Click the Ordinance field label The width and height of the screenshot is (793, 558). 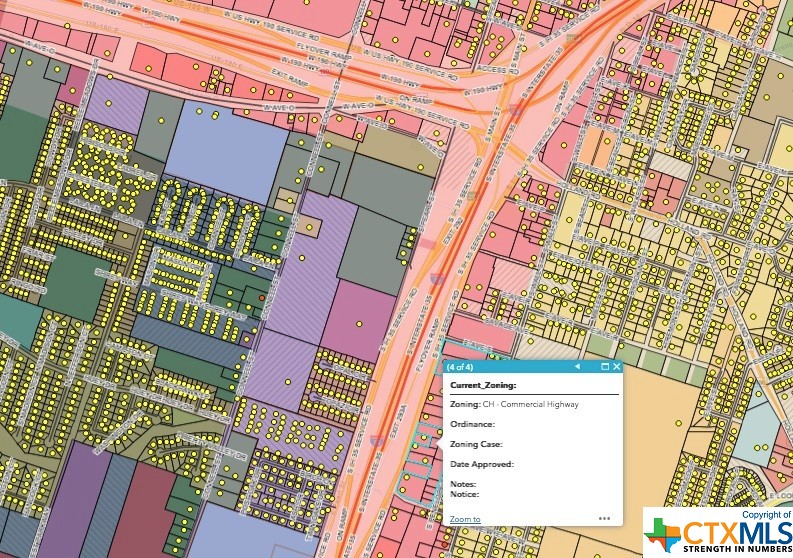471,424
